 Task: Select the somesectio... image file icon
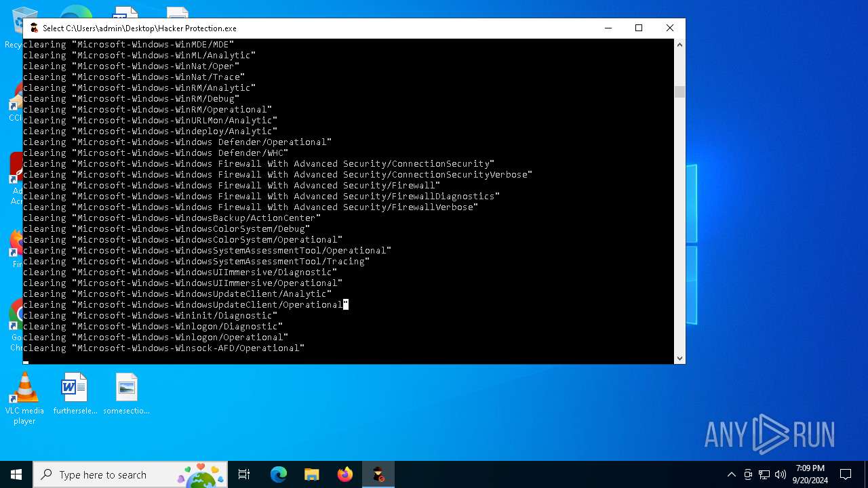(127, 394)
